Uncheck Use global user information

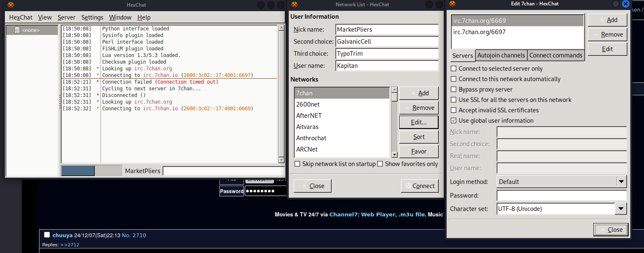[454, 121]
